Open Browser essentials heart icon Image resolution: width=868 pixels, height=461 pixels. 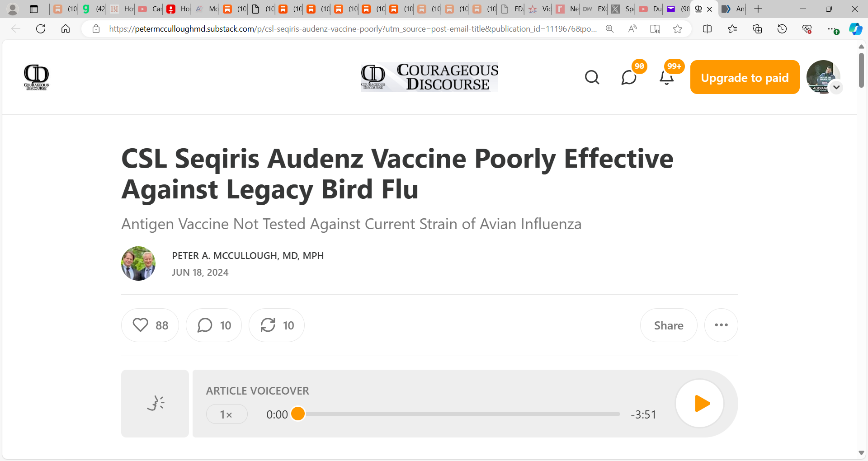coord(807,29)
